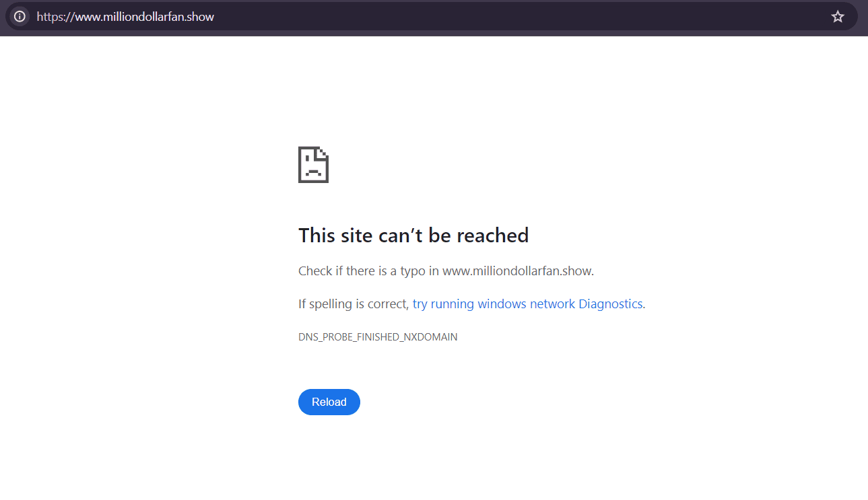Bookmark this page with the star icon
The width and height of the screenshot is (868, 500).
(837, 17)
